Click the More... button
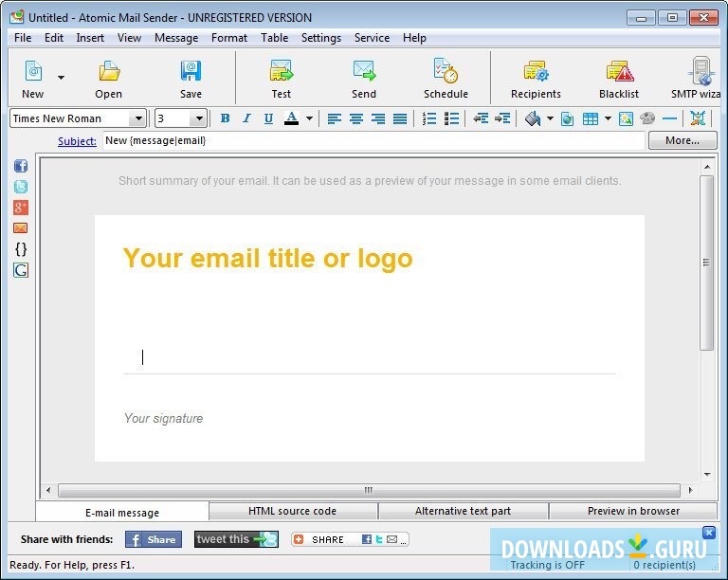This screenshot has height=580, width=728. pos(682,140)
